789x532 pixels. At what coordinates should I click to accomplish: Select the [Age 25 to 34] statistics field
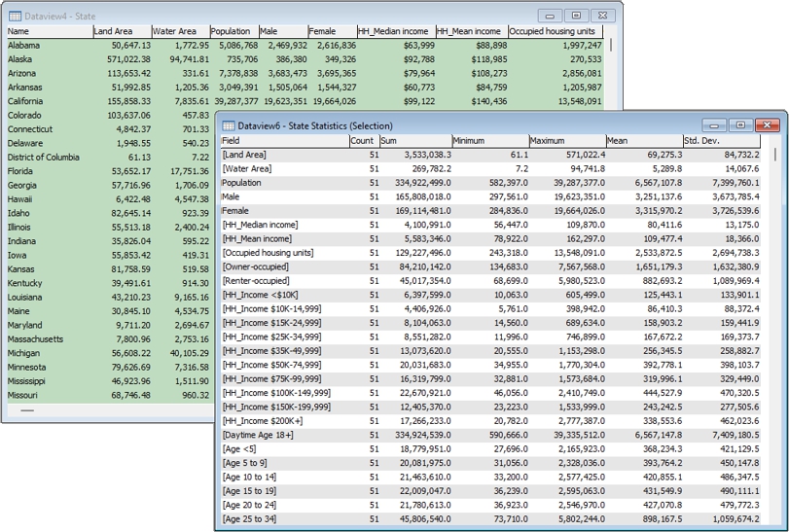pos(249,519)
